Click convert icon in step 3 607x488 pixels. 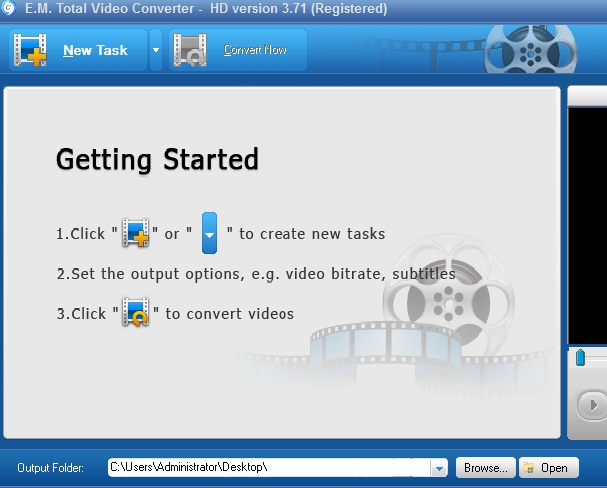pyautogui.click(x=135, y=312)
